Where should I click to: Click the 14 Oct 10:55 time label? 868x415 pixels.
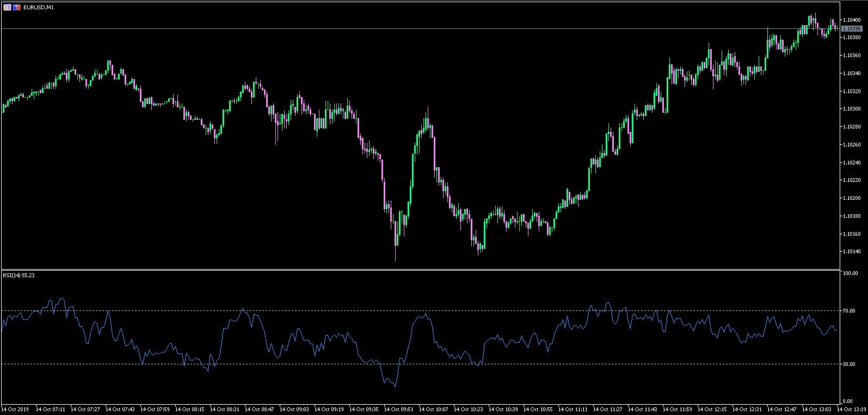point(538,409)
